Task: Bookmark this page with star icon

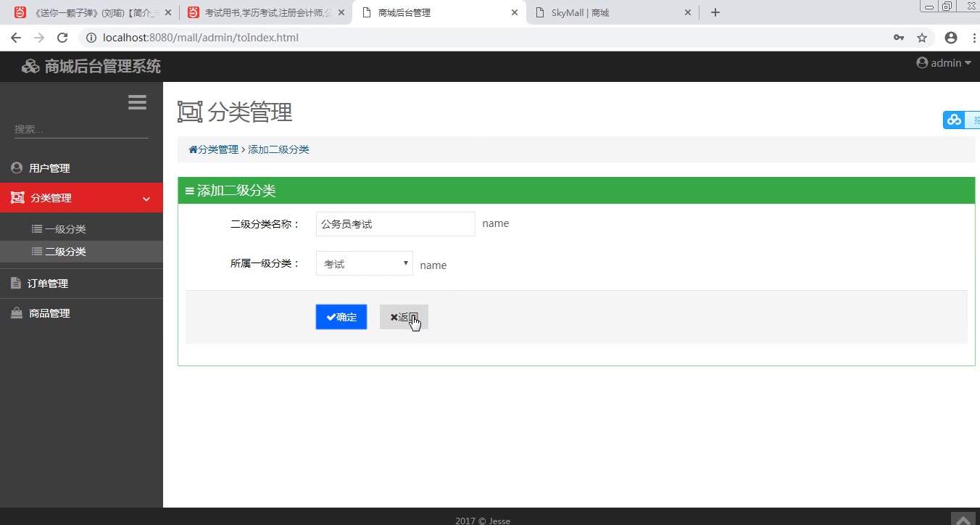Action: (x=922, y=38)
